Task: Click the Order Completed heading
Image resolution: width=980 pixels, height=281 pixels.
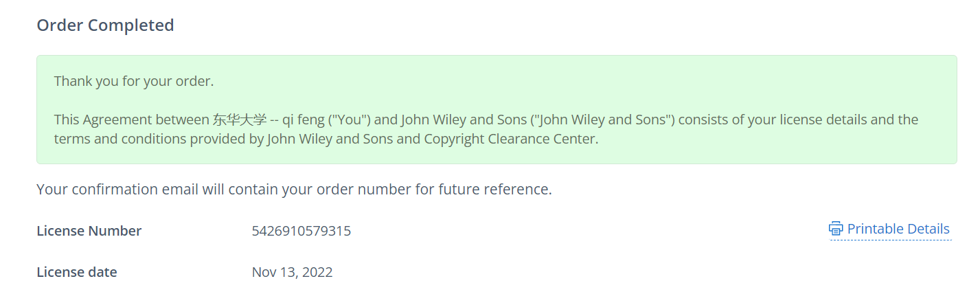Action: pos(105,25)
